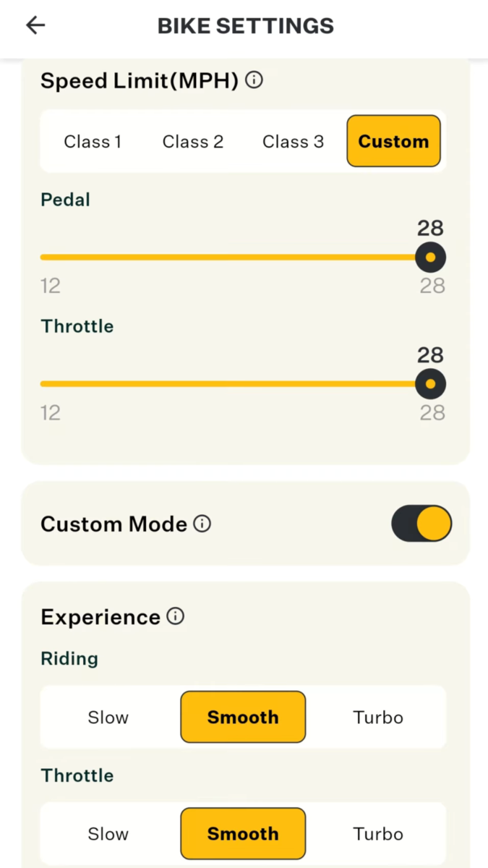Image resolution: width=488 pixels, height=868 pixels.
Task: Select Class 1 speed limit
Action: (93, 141)
